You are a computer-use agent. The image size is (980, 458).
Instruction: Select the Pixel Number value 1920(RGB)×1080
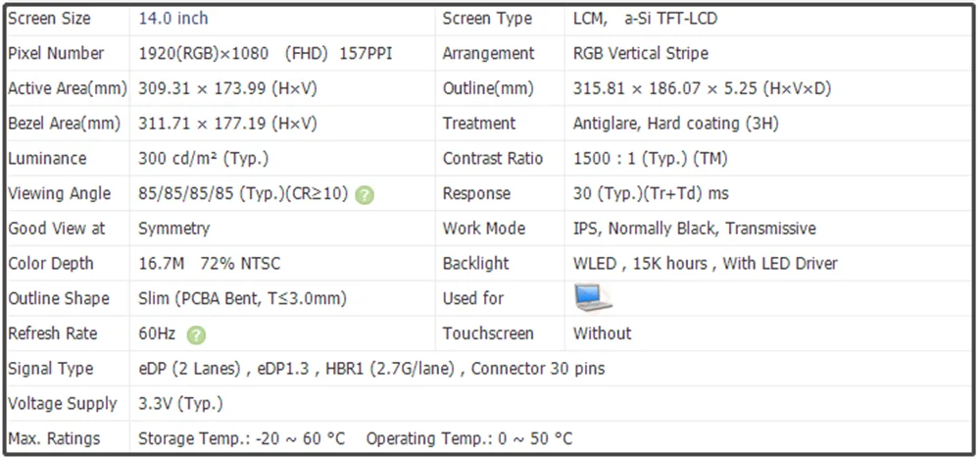tap(203, 54)
